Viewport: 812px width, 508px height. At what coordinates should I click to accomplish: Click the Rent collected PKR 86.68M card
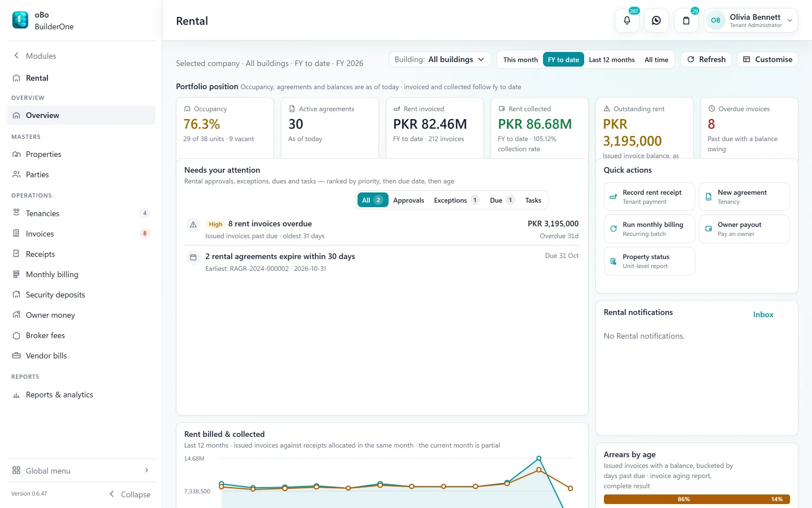coord(539,128)
